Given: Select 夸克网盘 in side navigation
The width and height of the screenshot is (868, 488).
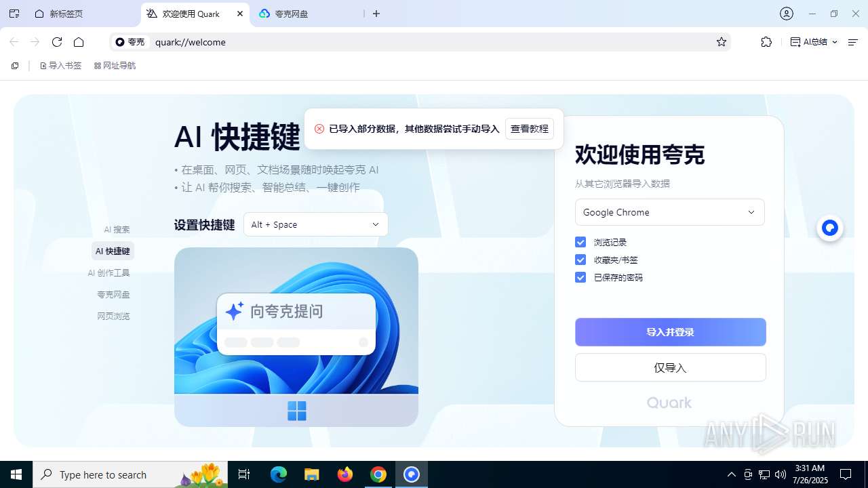Looking at the screenshot, I should click(113, 295).
